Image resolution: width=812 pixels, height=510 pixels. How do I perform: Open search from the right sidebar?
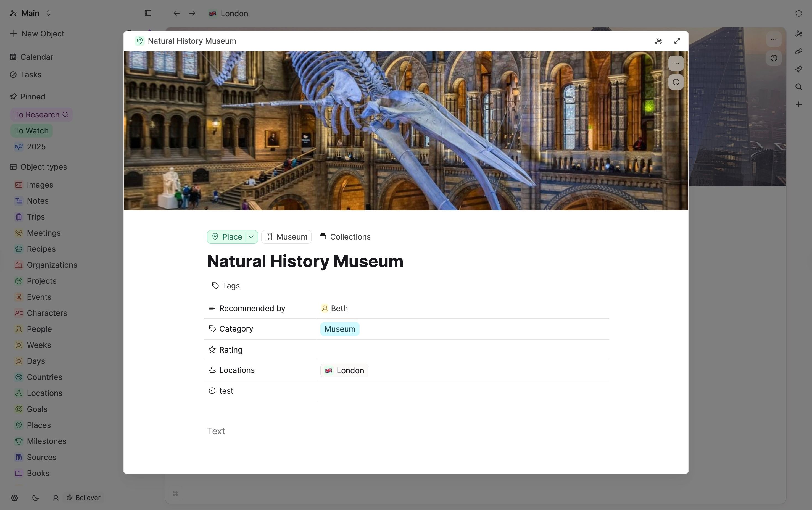(799, 87)
